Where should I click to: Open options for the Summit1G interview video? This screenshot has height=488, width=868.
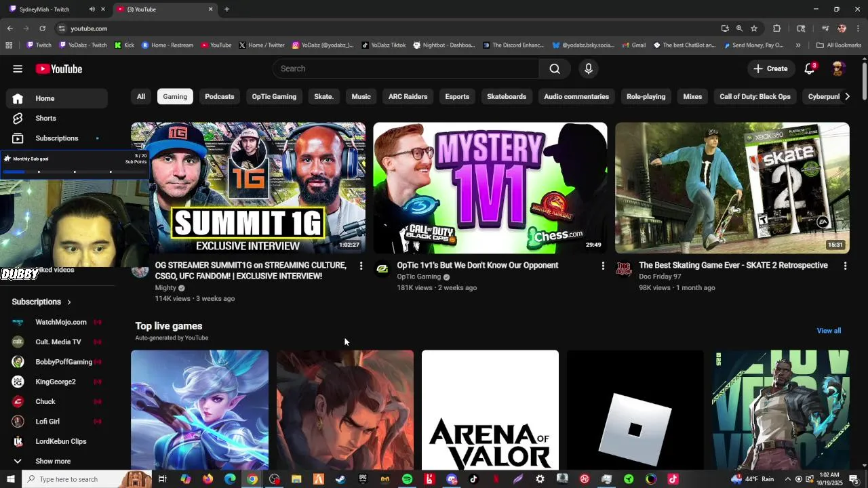click(361, 266)
